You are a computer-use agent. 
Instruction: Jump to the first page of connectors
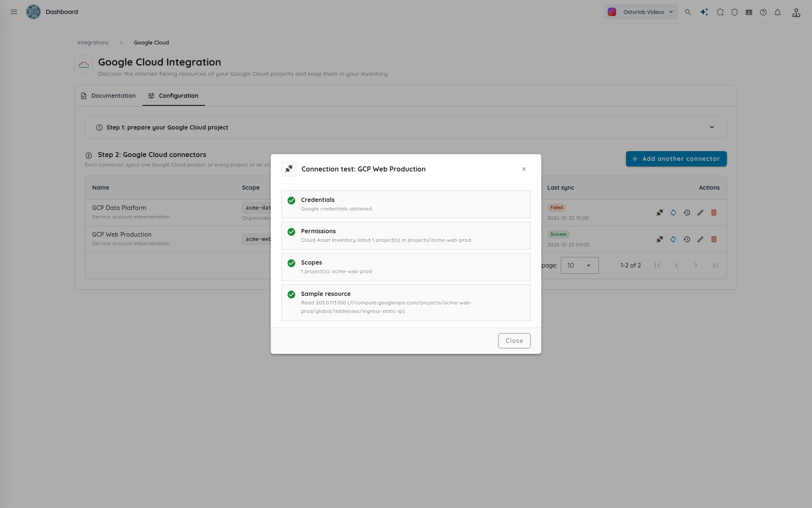coord(657,265)
